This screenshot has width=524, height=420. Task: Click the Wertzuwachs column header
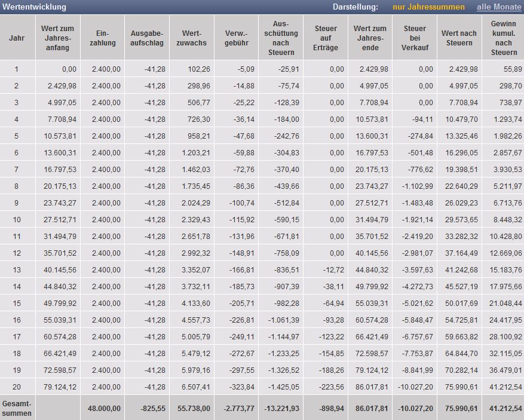[x=191, y=38]
